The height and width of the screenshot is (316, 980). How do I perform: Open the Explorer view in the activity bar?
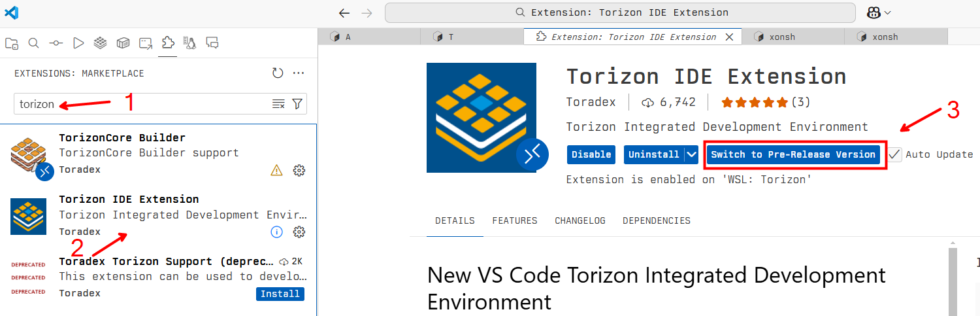(12, 43)
